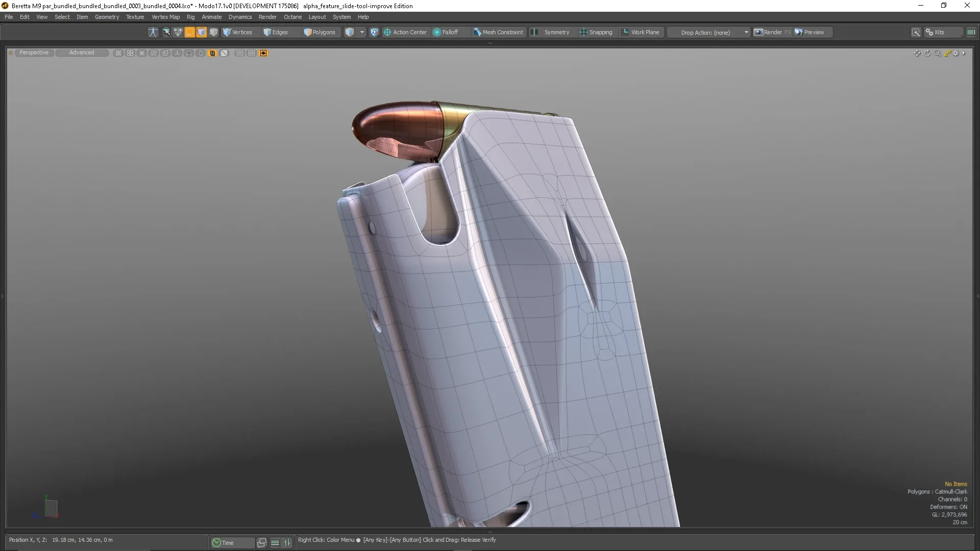980x551 pixels.
Task: Click the Position X, Y, Z readout
Action: click(61, 540)
